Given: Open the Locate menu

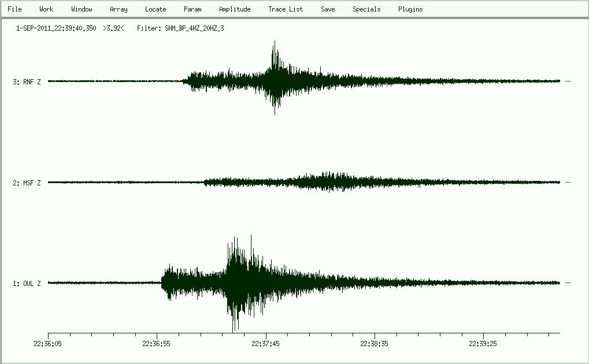Looking at the screenshot, I should 155,9.
